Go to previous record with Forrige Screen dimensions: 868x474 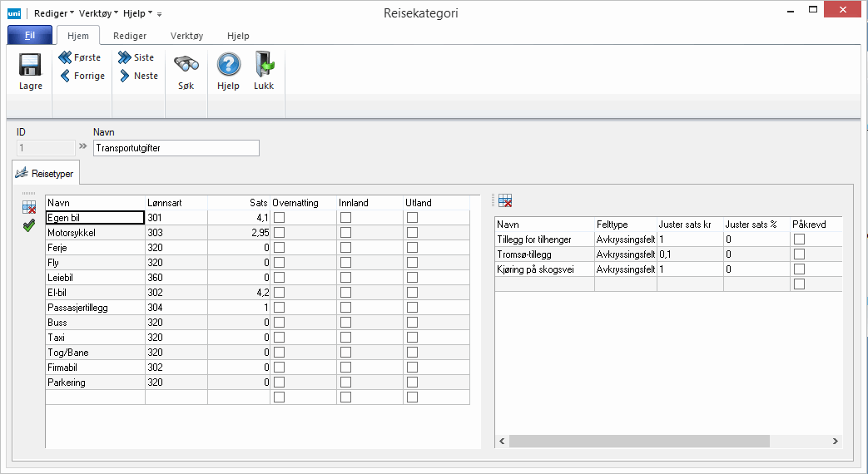(x=82, y=76)
